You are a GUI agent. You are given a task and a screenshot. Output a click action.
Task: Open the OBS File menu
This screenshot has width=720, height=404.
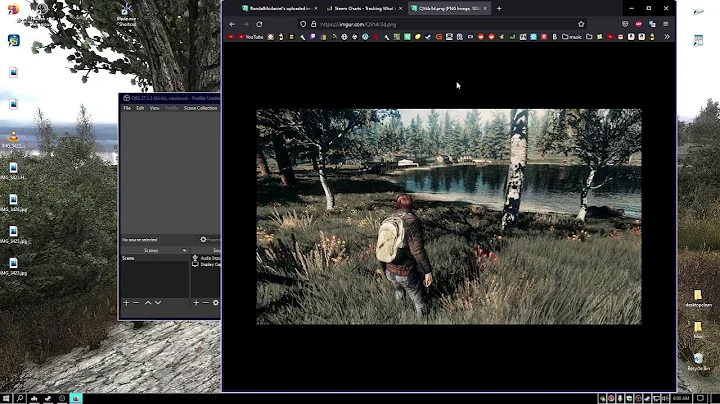(x=127, y=108)
